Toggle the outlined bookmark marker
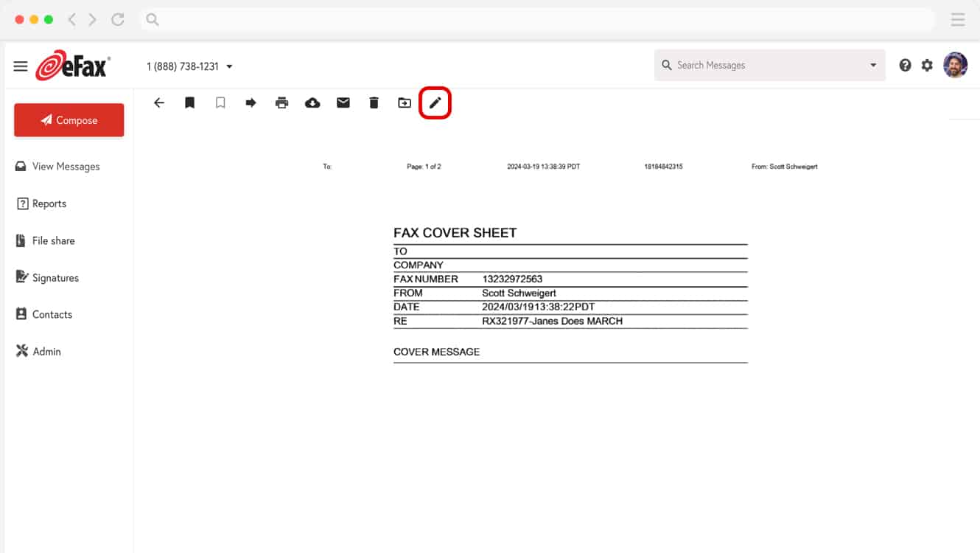980x553 pixels. coord(220,102)
